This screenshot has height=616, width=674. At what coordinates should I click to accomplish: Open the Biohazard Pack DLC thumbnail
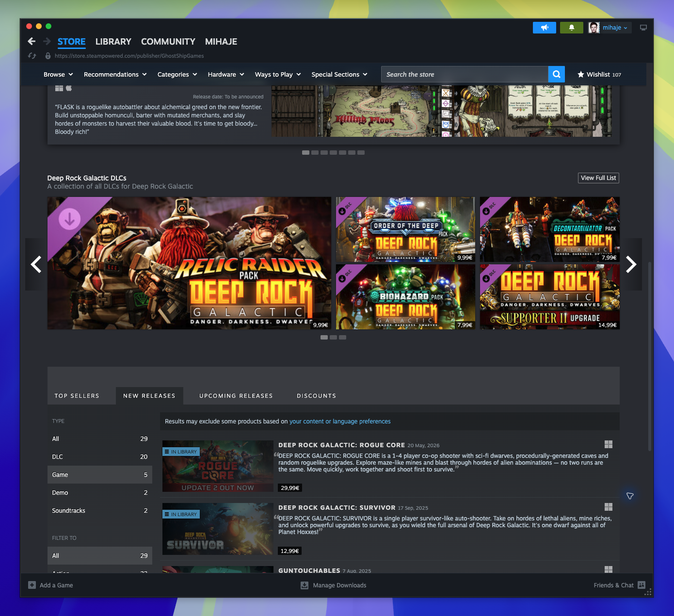(x=405, y=297)
